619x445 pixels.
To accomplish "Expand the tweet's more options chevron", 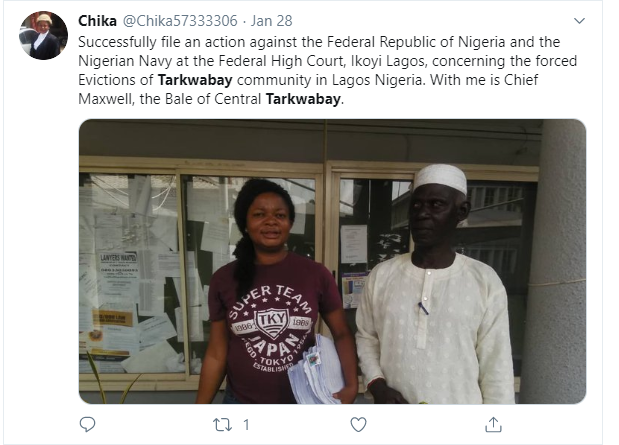I will [580, 20].
